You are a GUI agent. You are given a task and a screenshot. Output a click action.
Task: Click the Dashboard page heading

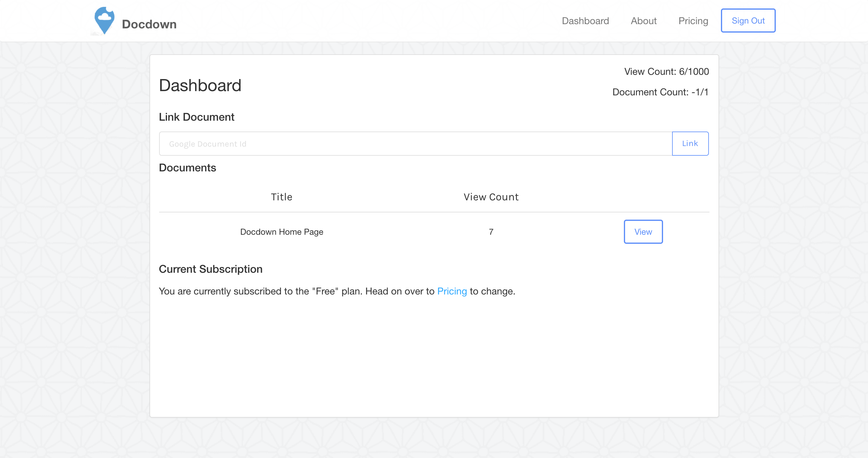[200, 85]
